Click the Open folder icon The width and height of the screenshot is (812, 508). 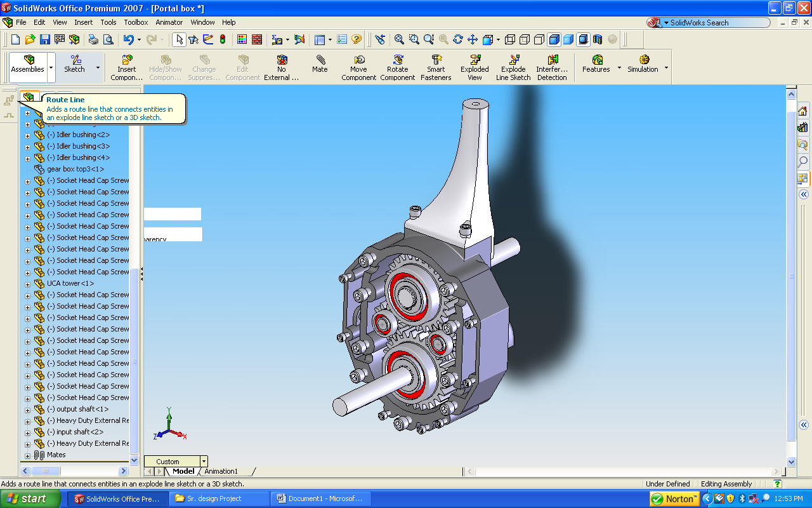click(x=30, y=39)
